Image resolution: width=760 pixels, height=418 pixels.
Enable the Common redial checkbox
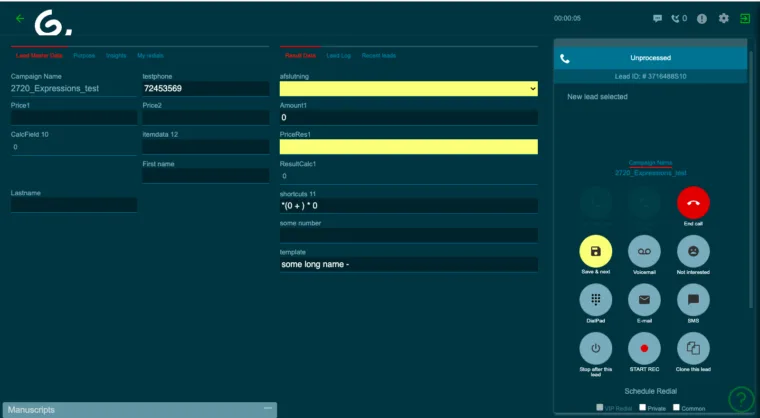(676, 407)
